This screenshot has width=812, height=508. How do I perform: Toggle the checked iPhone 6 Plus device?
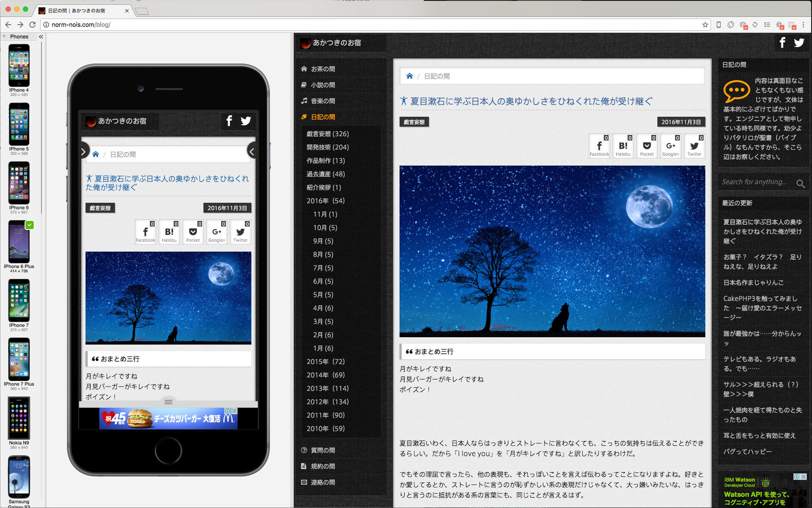click(19, 242)
